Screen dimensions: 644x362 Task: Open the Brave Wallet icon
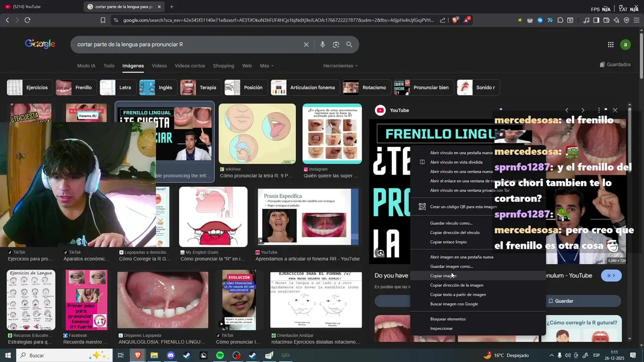click(x=606, y=20)
